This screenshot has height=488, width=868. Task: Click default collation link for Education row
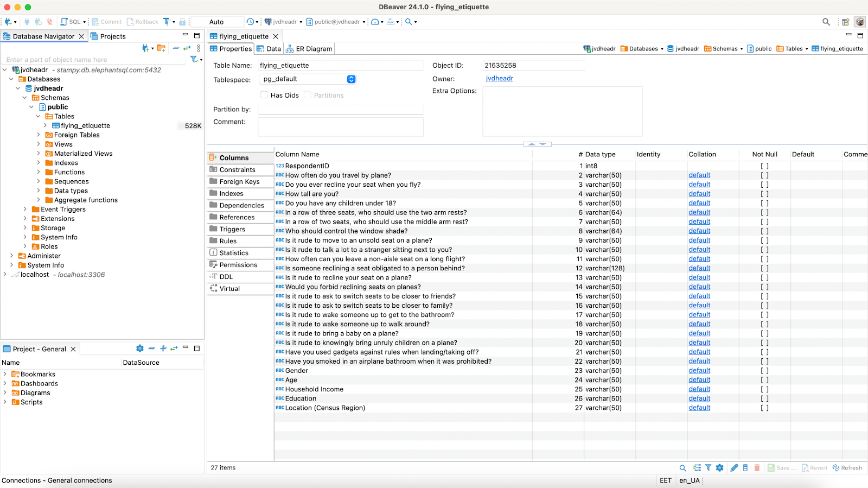(x=699, y=398)
